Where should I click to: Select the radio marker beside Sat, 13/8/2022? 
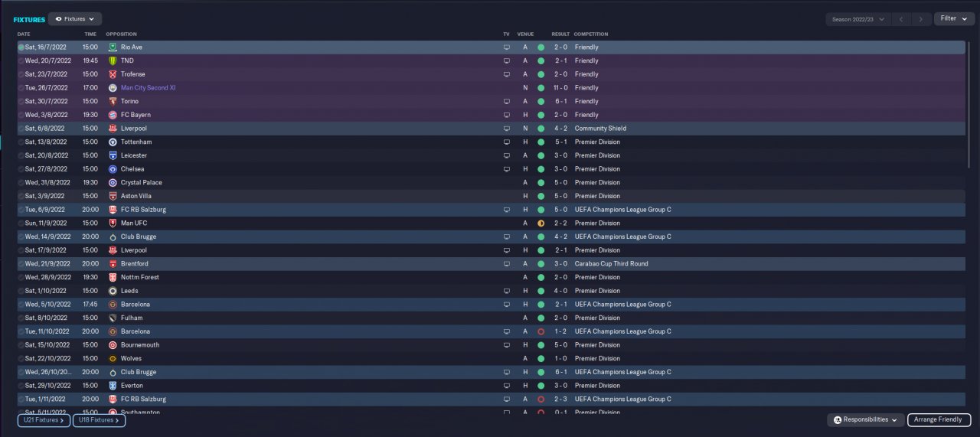pos(21,142)
